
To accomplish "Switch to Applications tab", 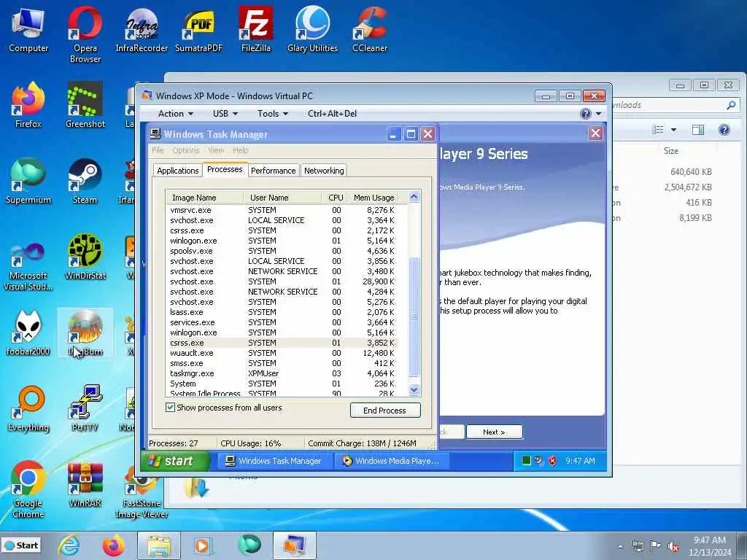I will (178, 171).
